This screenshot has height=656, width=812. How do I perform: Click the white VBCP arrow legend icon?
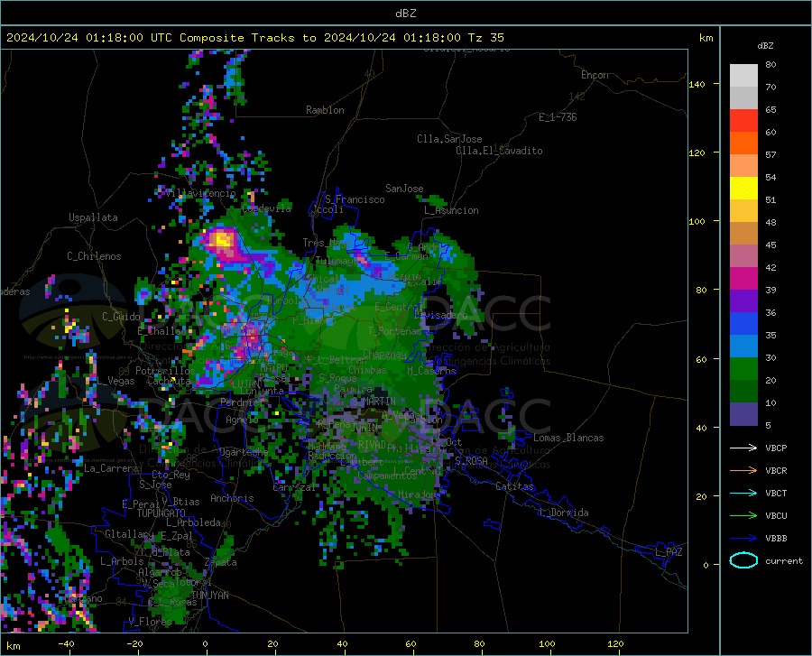pos(743,448)
